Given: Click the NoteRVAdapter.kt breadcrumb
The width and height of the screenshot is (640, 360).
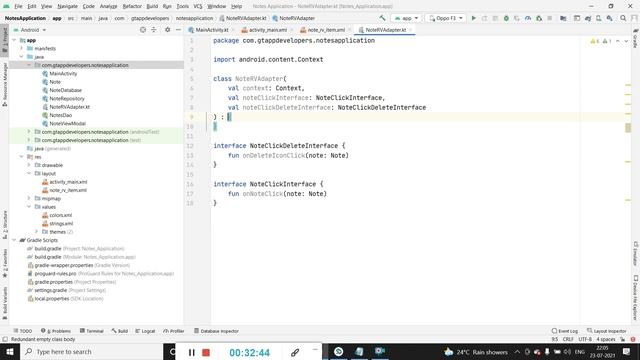Looking at the screenshot, I should pyautogui.click(x=243, y=18).
